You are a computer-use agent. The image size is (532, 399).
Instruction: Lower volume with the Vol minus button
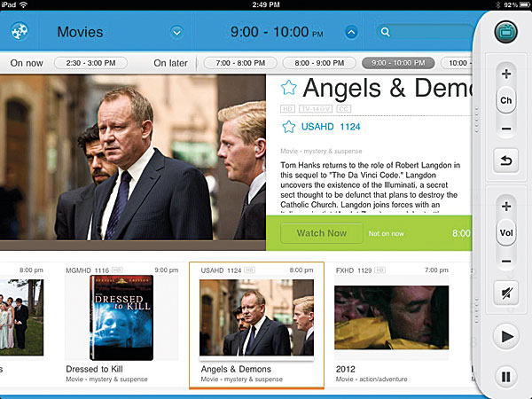[x=506, y=261]
